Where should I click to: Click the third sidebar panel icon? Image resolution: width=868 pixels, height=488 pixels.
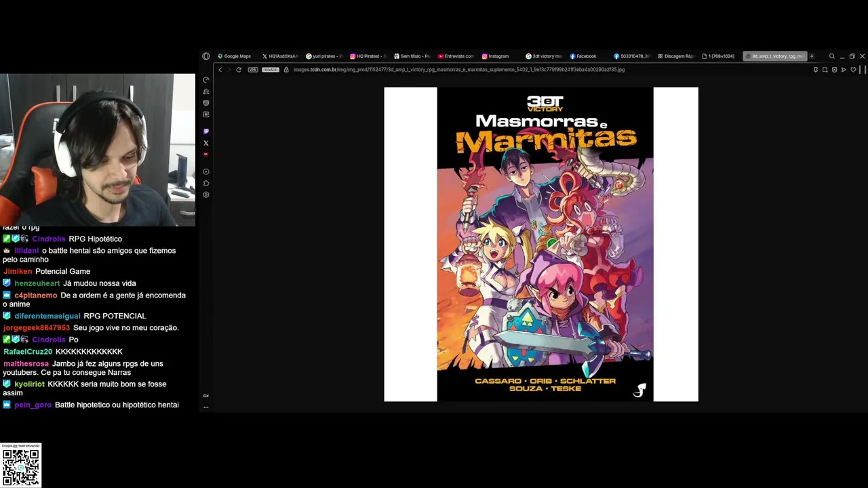pyautogui.click(x=206, y=103)
